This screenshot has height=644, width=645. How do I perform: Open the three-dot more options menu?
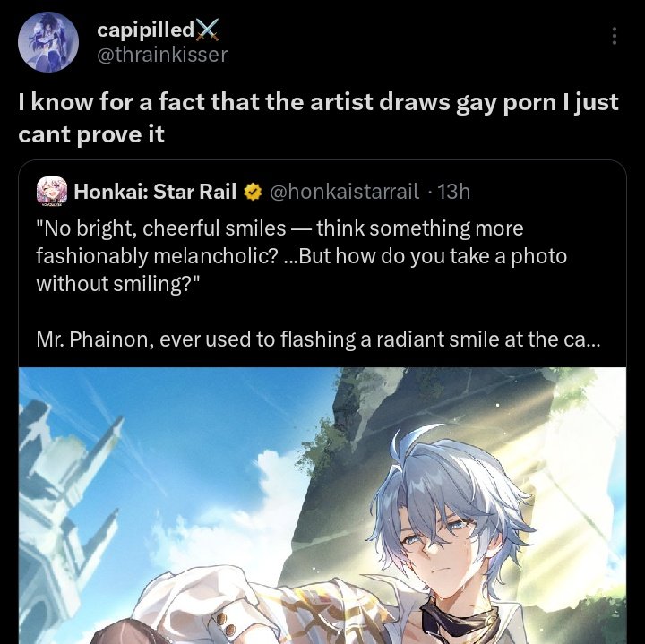(x=615, y=36)
